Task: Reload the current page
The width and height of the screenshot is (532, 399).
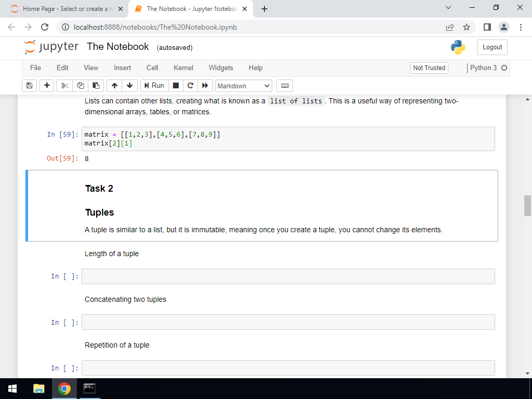Action: tap(45, 27)
